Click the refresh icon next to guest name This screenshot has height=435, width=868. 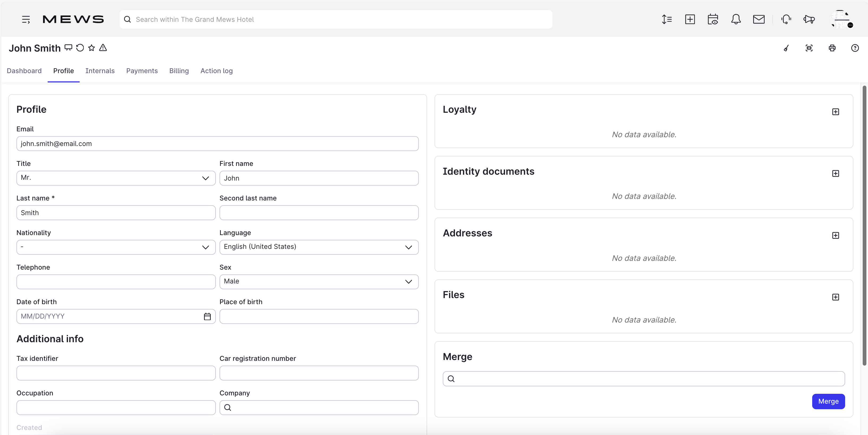pos(79,48)
